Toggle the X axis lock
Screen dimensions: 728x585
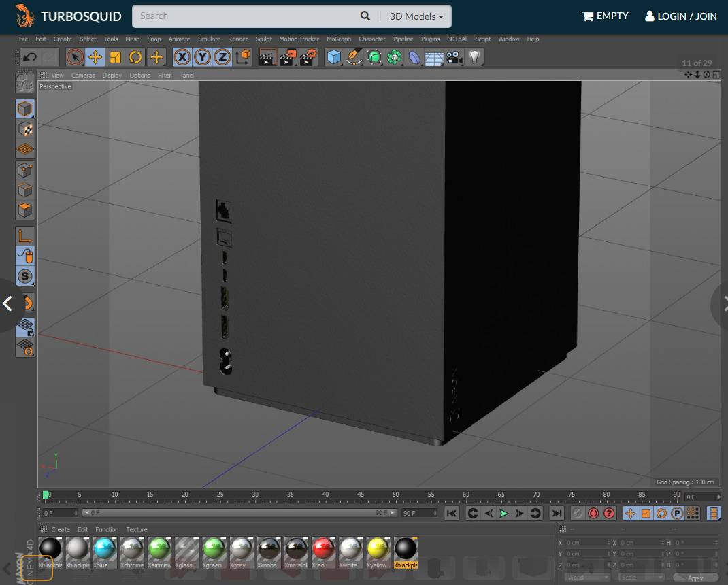(x=182, y=57)
